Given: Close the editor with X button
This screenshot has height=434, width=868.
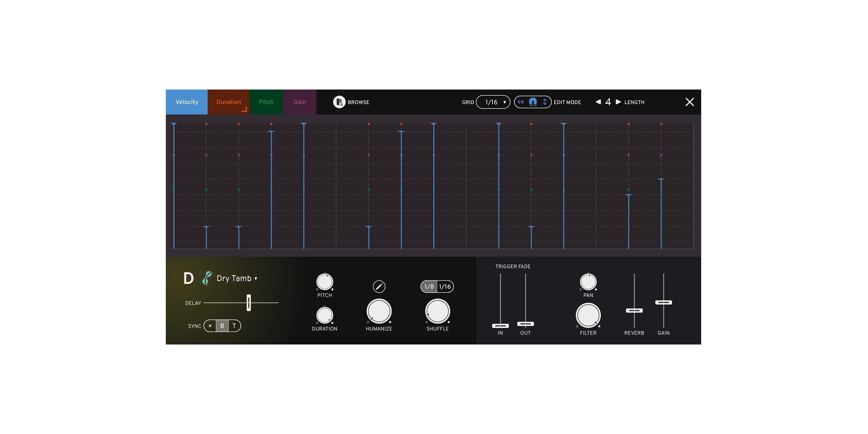Looking at the screenshot, I should (x=689, y=102).
